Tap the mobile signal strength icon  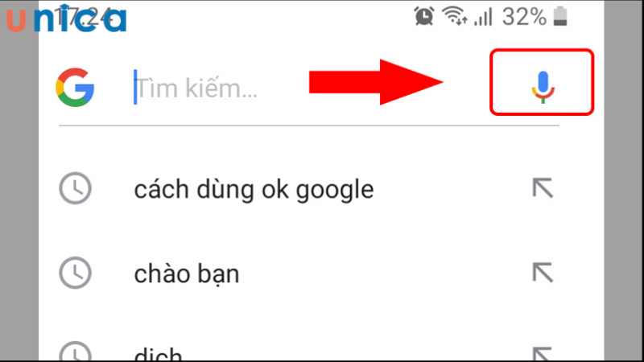(483, 18)
